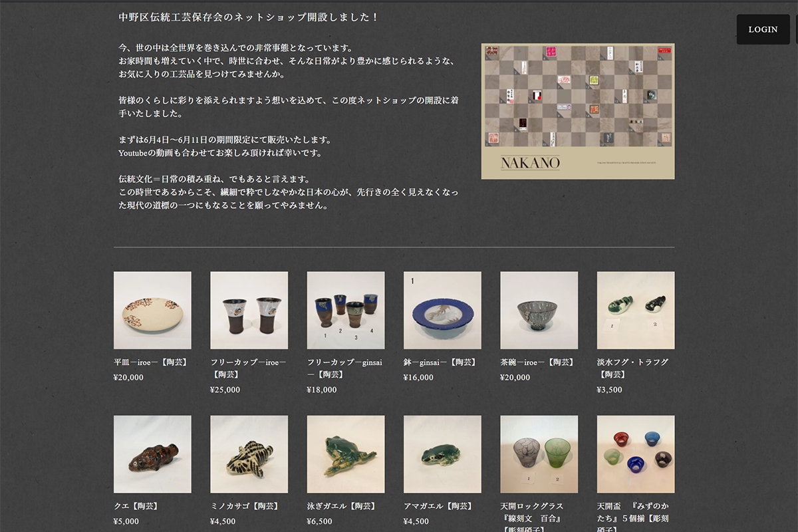Open the 淡水フグ・トラフグ【陶芸】 title link

pos(632,368)
